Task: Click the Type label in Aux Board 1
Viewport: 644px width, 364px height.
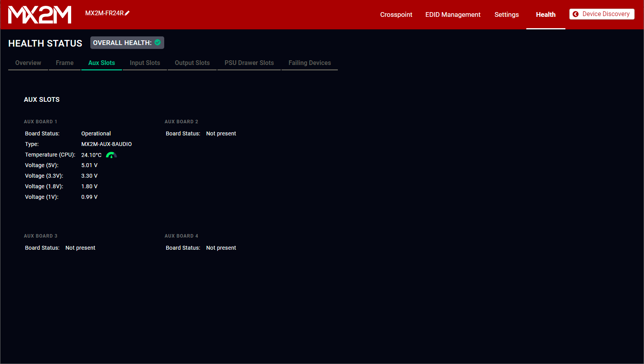Action: tap(32, 144)
